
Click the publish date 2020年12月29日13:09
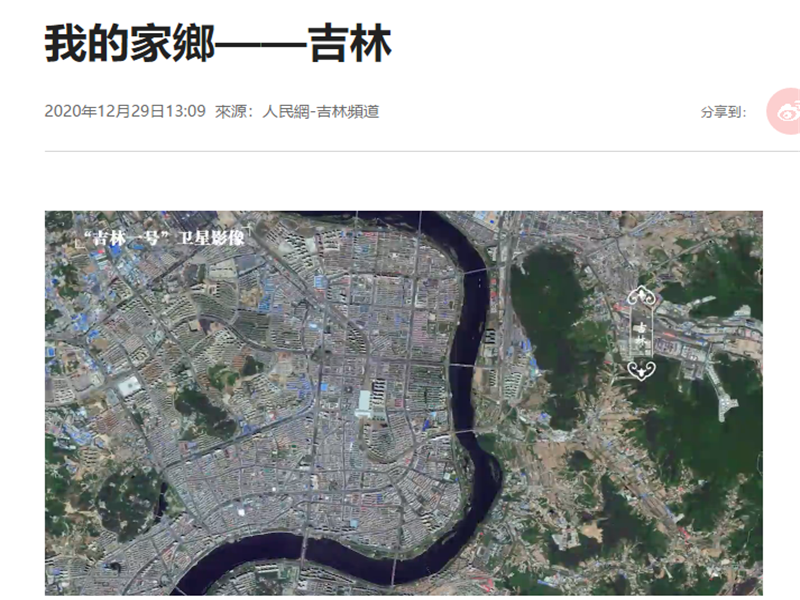coord(125,111)
